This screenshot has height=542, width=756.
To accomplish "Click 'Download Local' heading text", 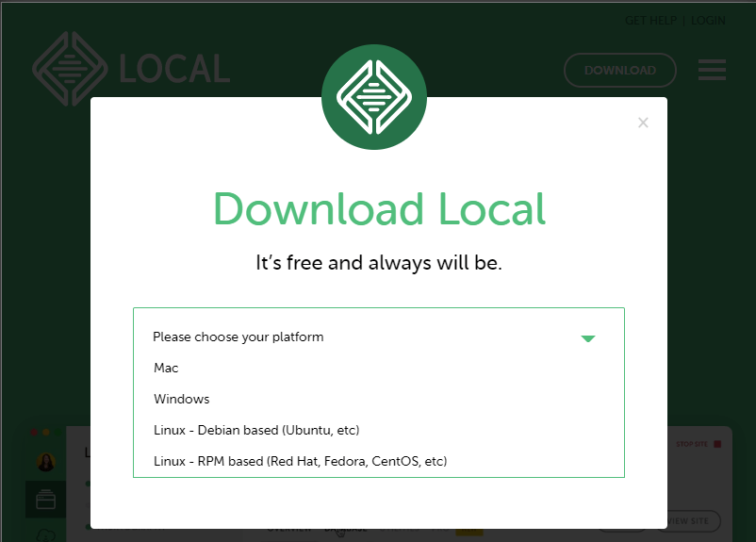I will (x=379, y=209).
